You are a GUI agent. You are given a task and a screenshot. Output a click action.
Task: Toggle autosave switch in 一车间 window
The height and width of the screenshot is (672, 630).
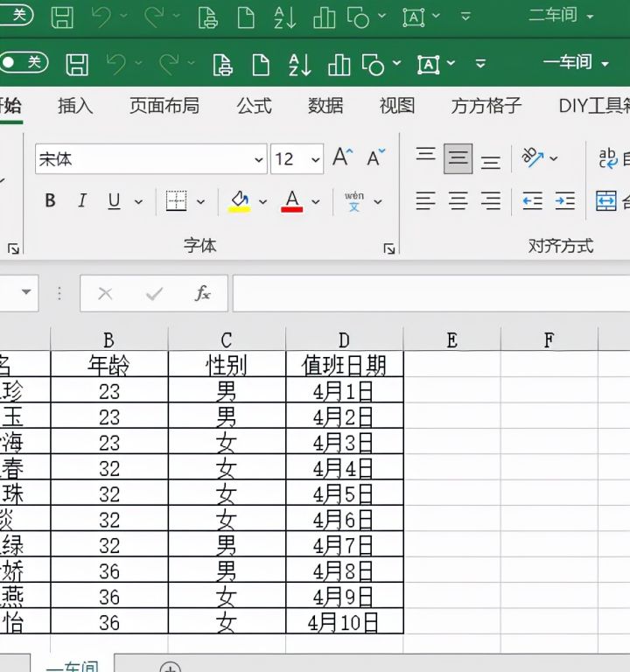click(23, 63)
